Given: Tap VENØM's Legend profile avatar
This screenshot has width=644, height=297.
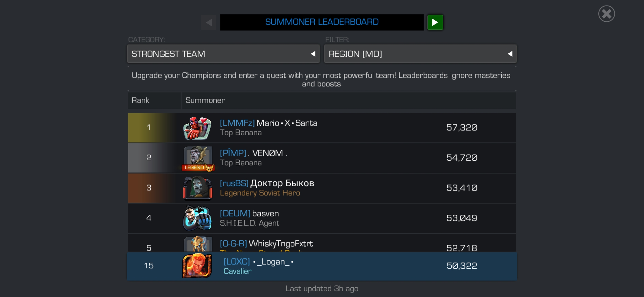Looking at the screenshot, I should 198,158.
